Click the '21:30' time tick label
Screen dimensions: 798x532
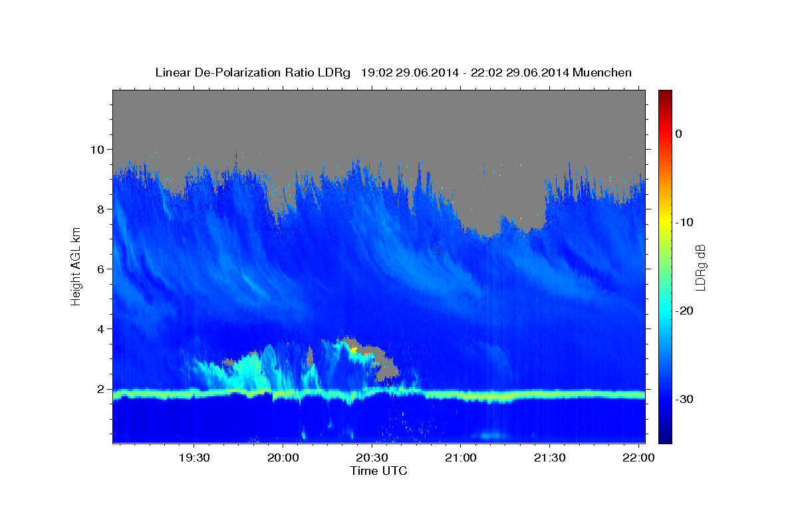pos(549,458)
